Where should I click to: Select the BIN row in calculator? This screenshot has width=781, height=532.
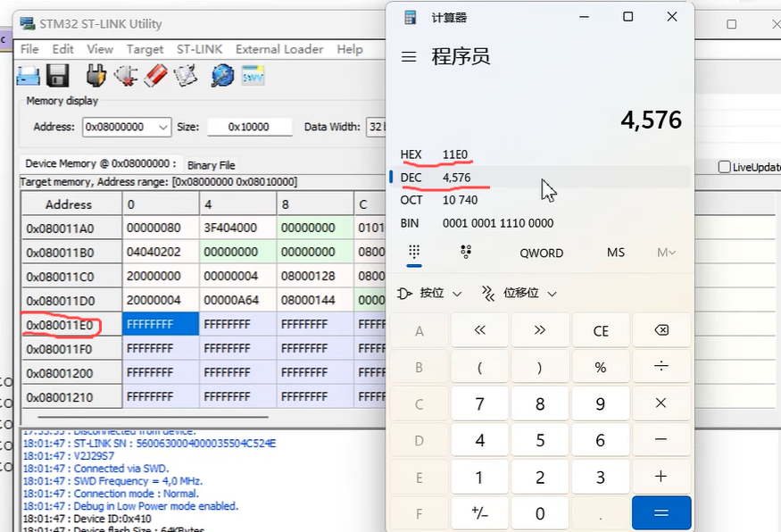pos(540,223)
